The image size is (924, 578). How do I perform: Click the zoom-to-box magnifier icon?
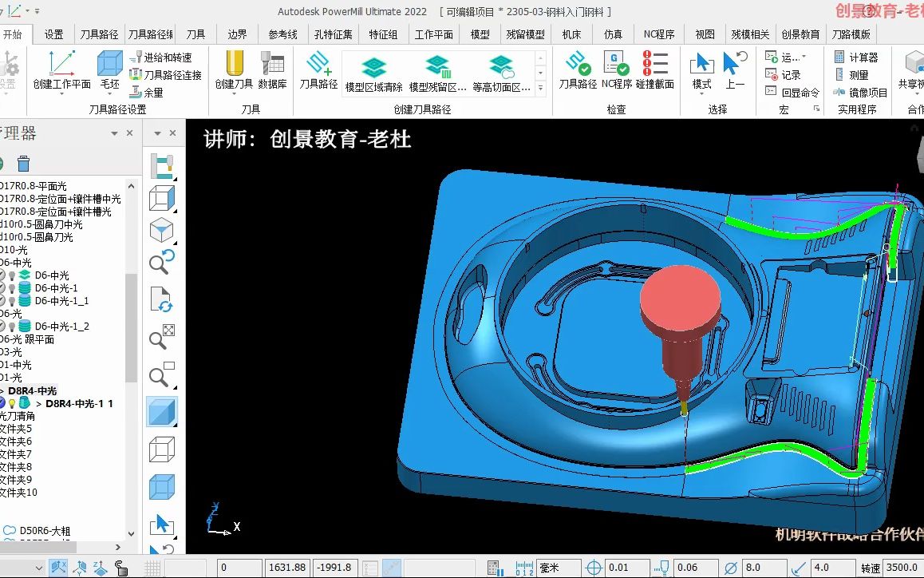(161, 374)
